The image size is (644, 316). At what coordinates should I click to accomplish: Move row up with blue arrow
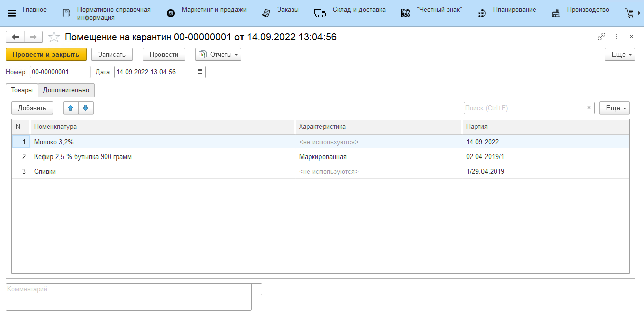coord(71,108)
